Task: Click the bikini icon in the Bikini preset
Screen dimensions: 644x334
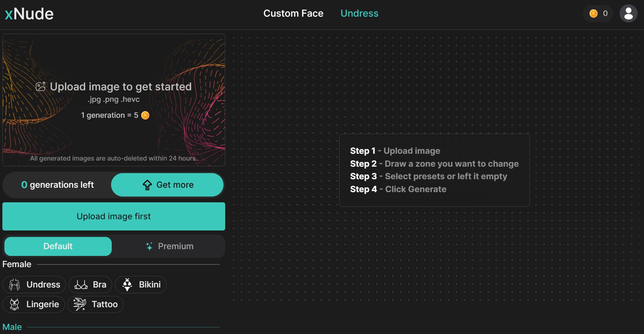Action: 127,285
